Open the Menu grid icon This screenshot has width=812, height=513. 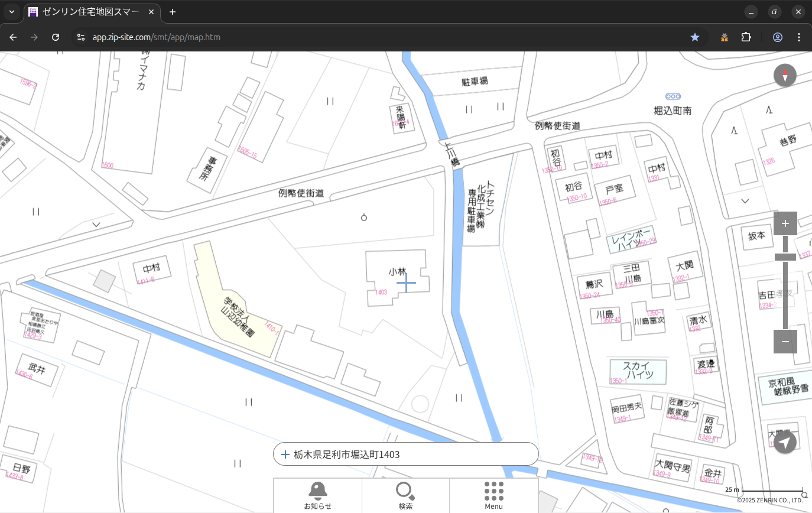pyautogui.click(x=493, y=495)
